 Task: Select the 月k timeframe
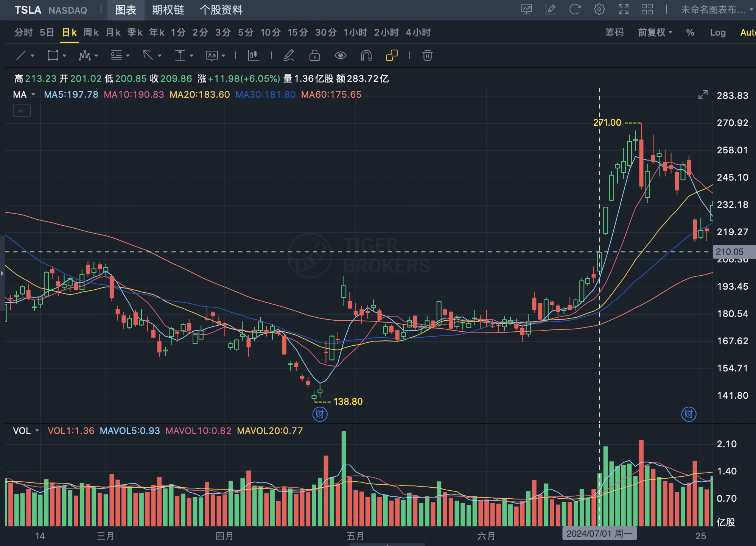coord(113,33)
